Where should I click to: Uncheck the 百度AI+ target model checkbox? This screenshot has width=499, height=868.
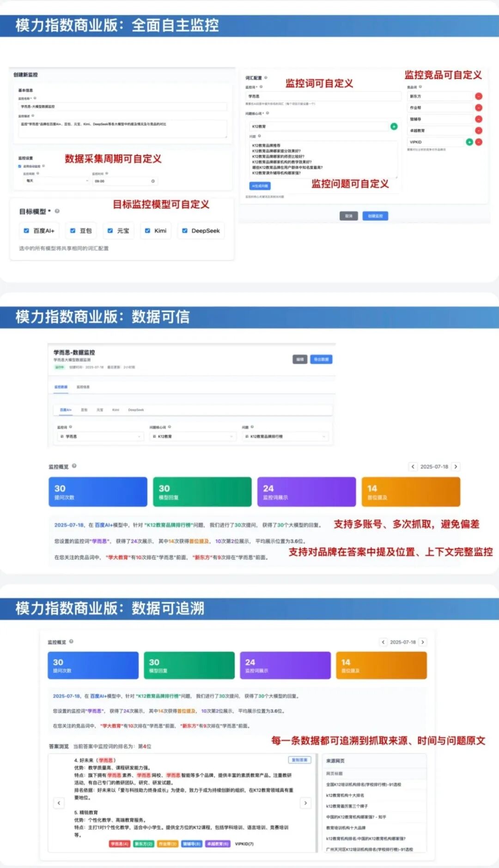(26, 230)
